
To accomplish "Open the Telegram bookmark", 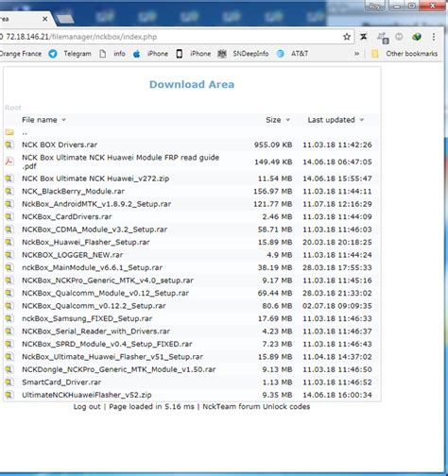I will 70,54.
